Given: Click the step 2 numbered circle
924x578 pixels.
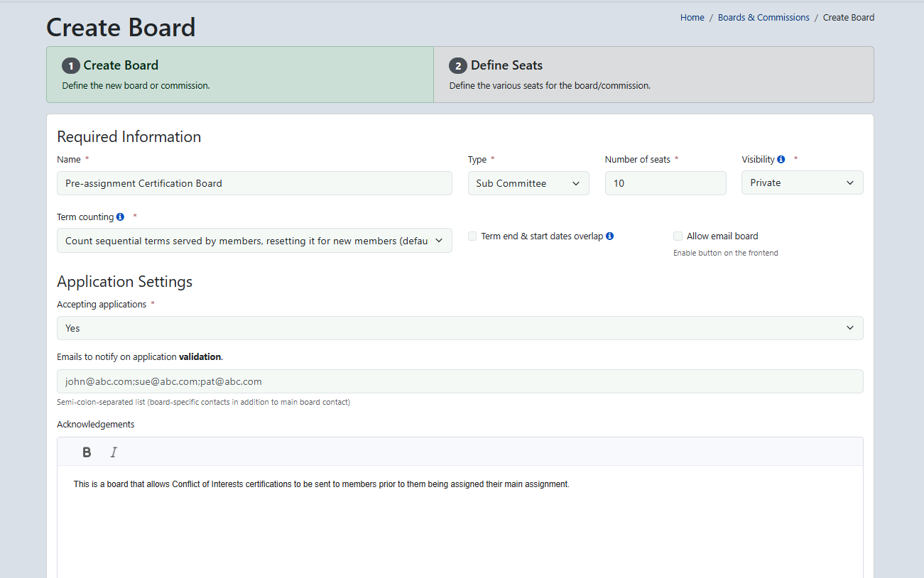Looking at the screenshot, I should click(x=458, y=65).
